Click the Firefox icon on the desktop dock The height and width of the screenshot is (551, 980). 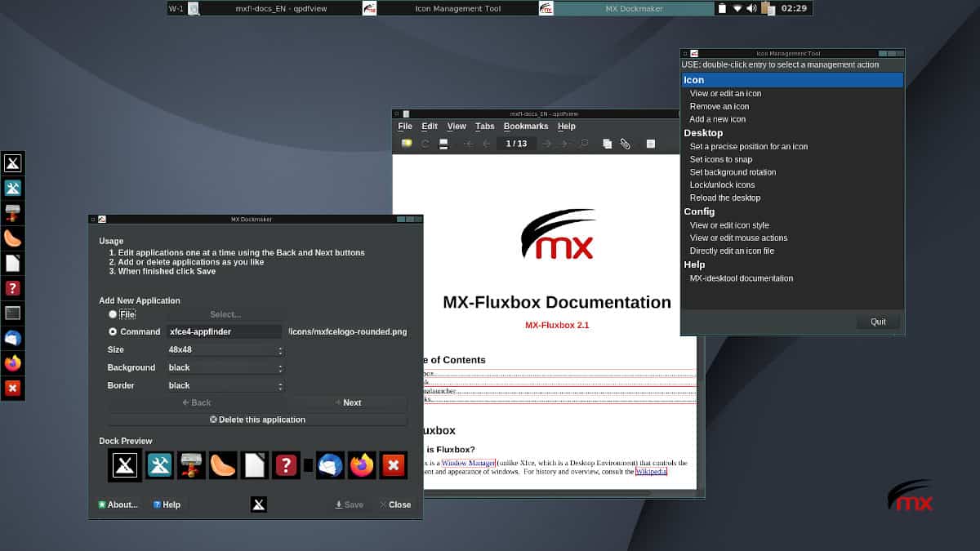click(13, 363)
